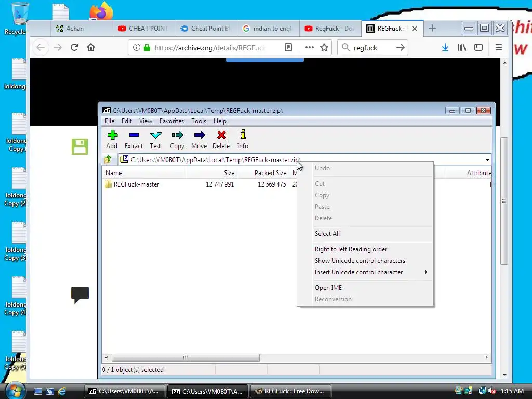Go up one folder level in 7-Zip
532x399 pixels.
click(108, 159)
